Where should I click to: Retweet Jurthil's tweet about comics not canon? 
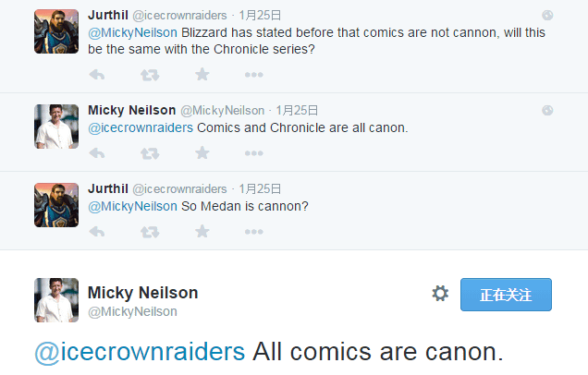click(x=149, y=75)
